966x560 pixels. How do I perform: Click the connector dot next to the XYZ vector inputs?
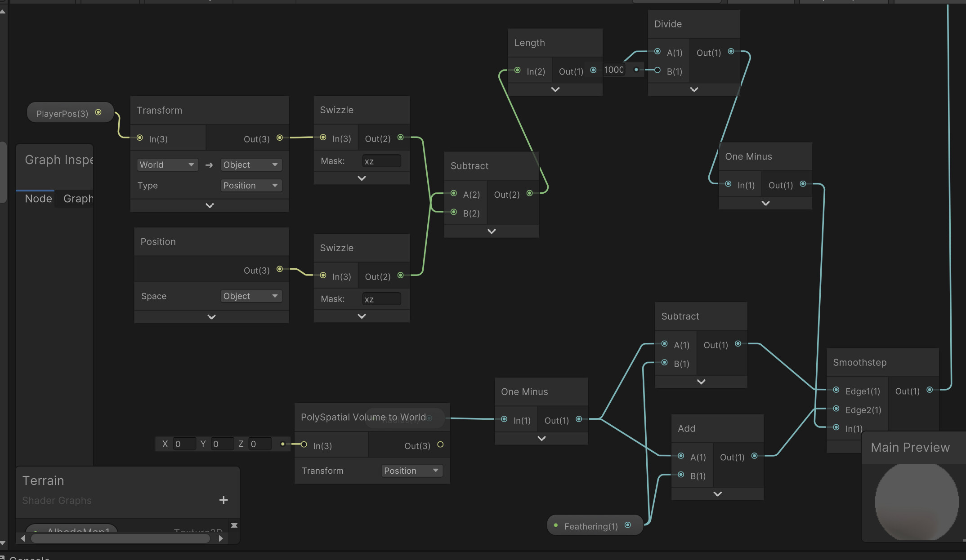point(282,444)
